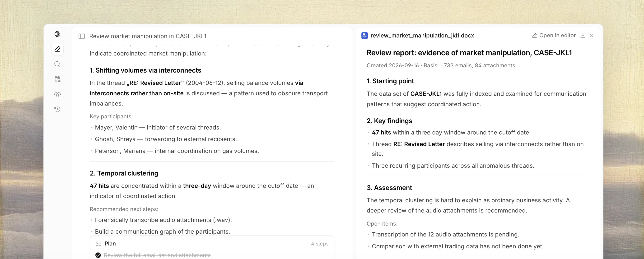Click the '2. Temporal clustering' heading
Viewport: 644px width, 259px height.
click(x=124, y=173)
